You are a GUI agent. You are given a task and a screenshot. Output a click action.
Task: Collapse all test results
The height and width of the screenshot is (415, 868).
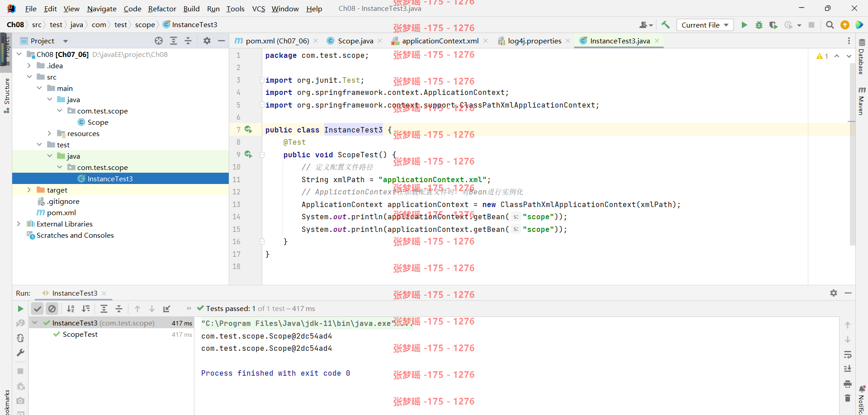pos(119,309)
